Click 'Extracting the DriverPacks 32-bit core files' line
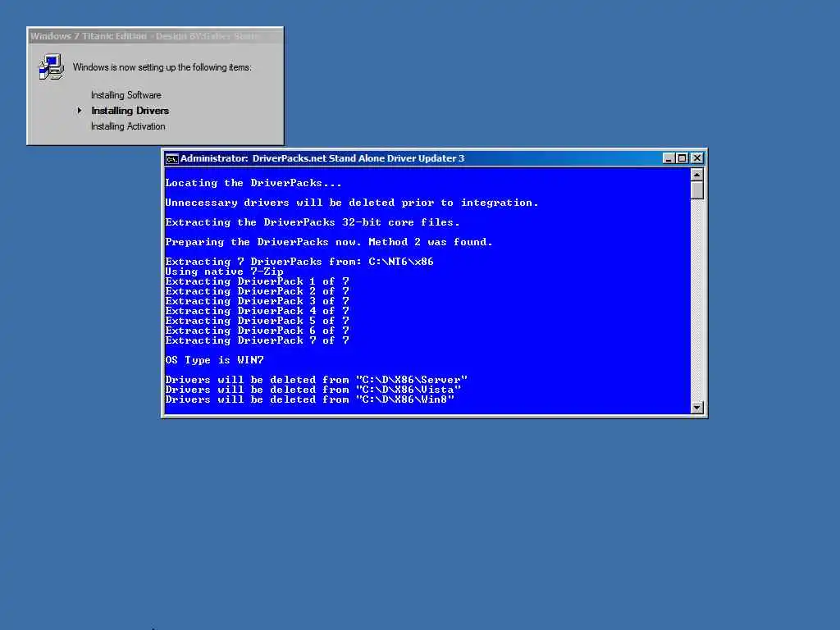This screenshot has height=630, width=840. click(313, 222)
